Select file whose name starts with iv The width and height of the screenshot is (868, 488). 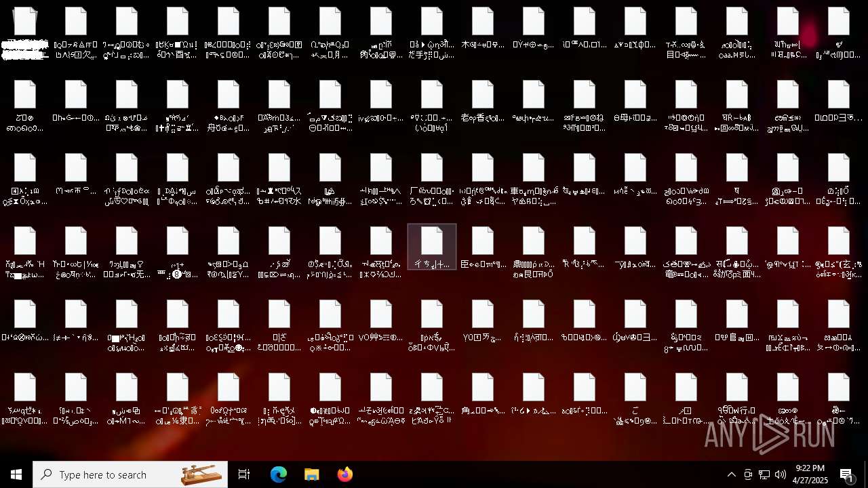(381, 102)
